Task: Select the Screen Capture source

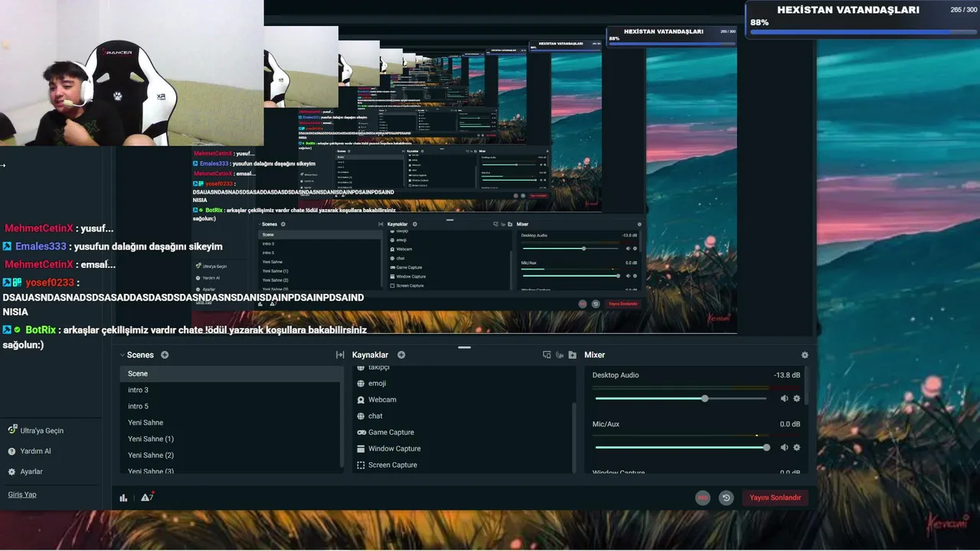Action: point(462,465)
